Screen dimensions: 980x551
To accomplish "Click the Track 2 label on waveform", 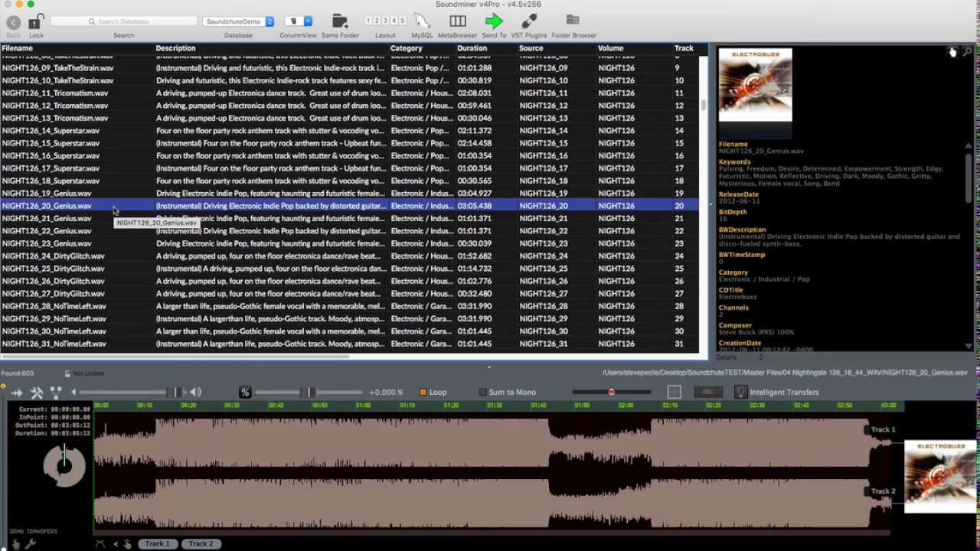I will (883, 491).
